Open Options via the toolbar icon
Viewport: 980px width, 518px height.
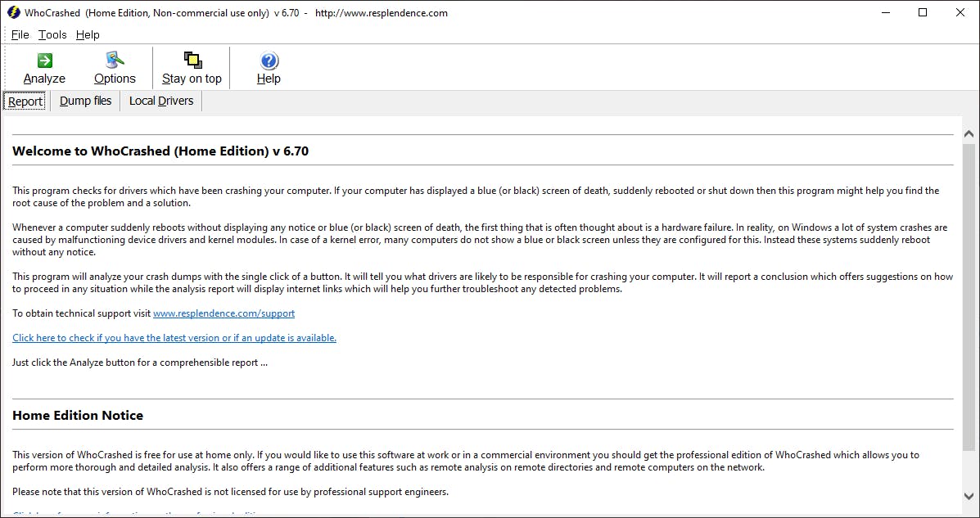[115, 61]
